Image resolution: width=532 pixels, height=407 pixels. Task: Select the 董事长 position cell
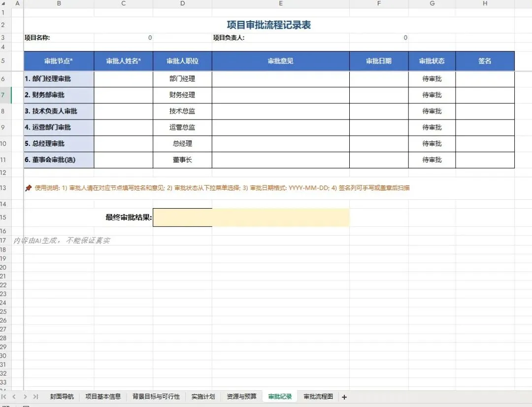183,160
